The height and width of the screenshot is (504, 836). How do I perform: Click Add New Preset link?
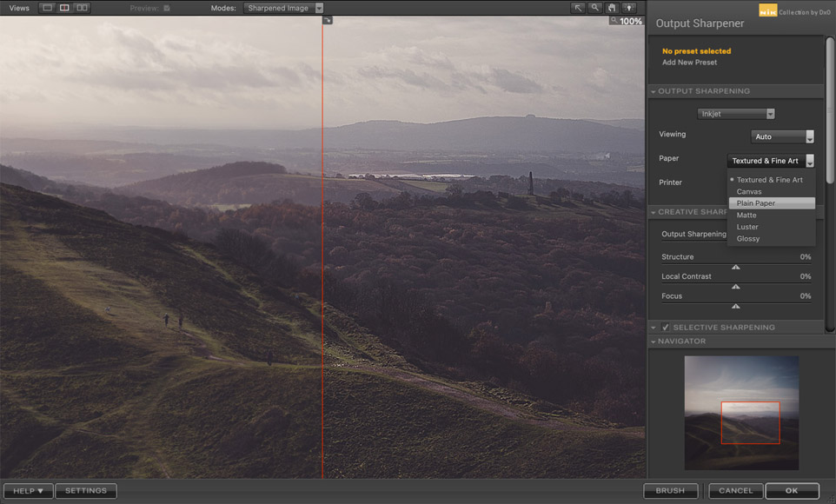click(689, 63)
